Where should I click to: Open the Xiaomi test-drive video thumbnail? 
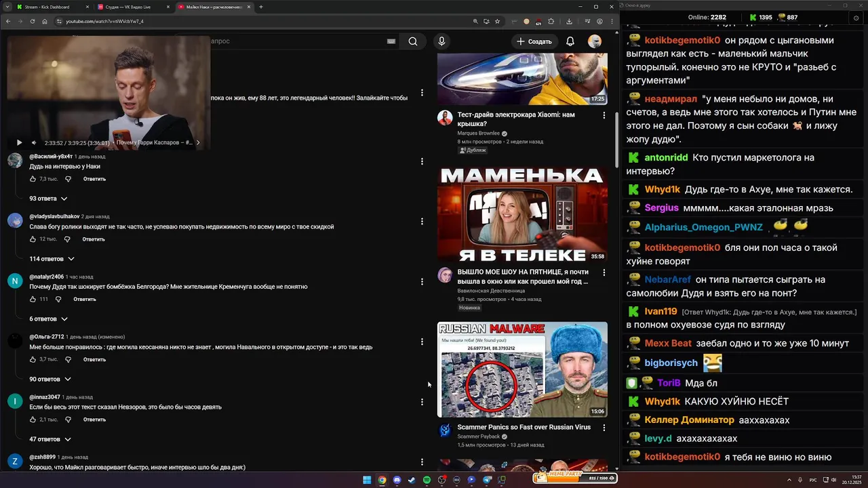(x=522, y=79)
